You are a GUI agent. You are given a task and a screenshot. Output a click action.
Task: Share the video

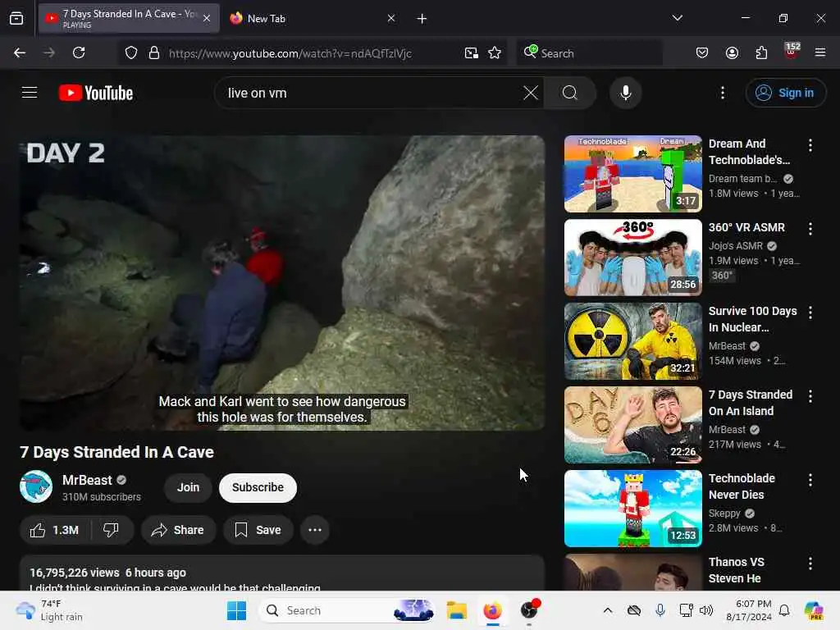click(178, 531)
